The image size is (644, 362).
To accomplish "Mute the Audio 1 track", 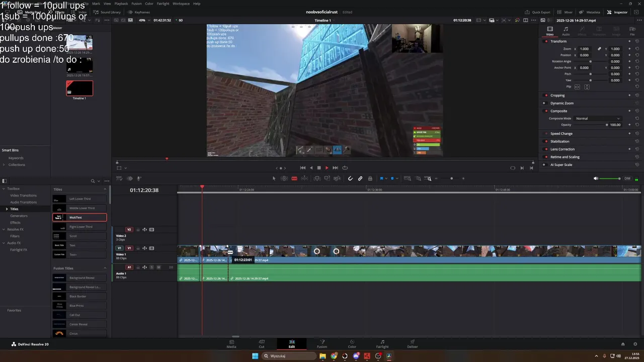I will (x=158, y=267).
